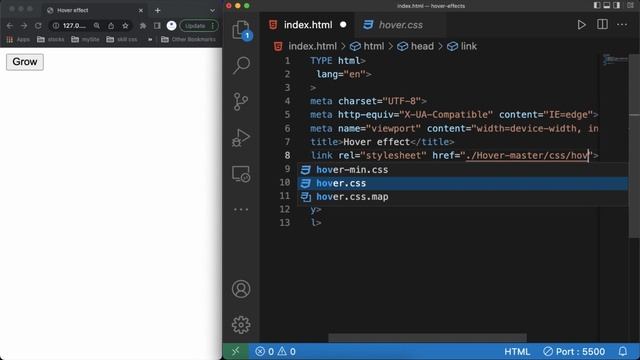Open the errors and warnings count in status bar
This screenshot has height=360, width=640.
(275, 351)
